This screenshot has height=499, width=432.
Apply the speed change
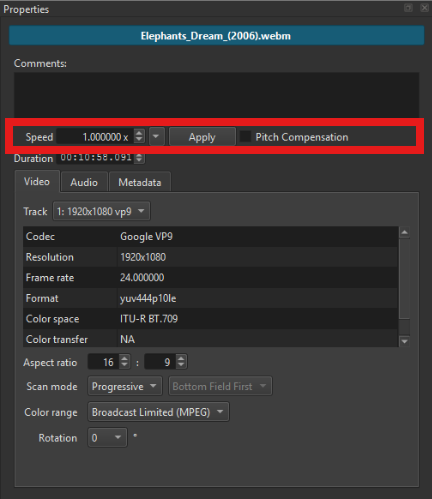click(x=202, y=137)
